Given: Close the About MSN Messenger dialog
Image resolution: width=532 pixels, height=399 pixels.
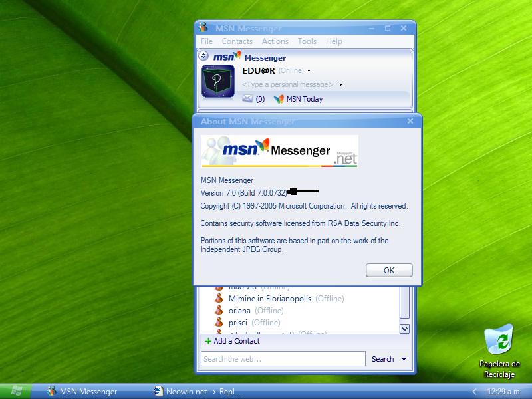Looking at the screenshot, I should [x=410, y=121].
